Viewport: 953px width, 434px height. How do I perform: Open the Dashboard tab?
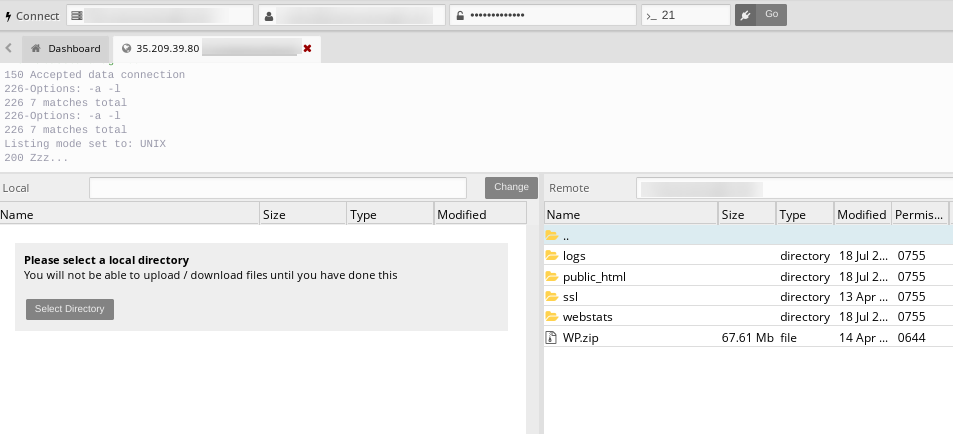point(66,49)
